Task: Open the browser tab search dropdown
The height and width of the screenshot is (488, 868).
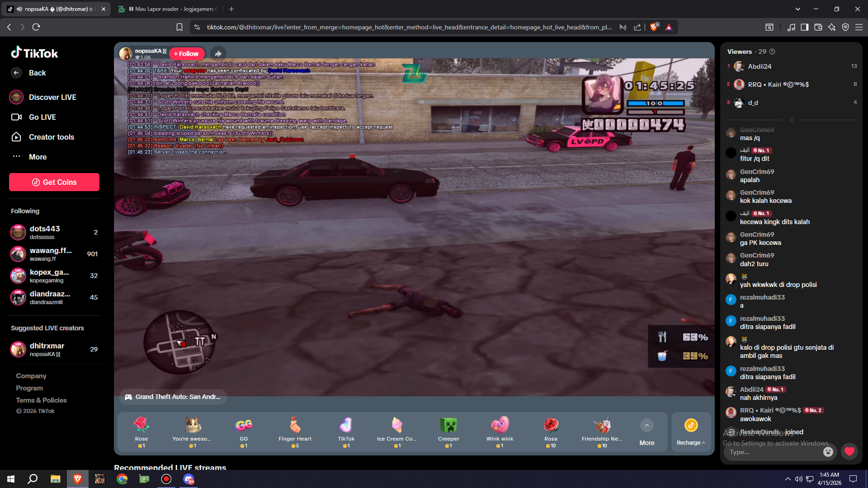Action: 798,9
